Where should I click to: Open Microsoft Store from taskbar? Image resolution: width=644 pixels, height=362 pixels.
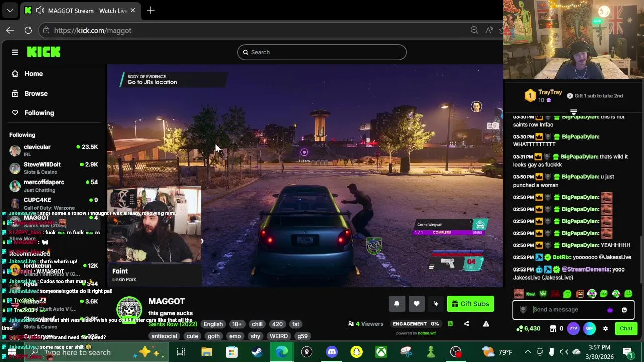coord(231,352)
